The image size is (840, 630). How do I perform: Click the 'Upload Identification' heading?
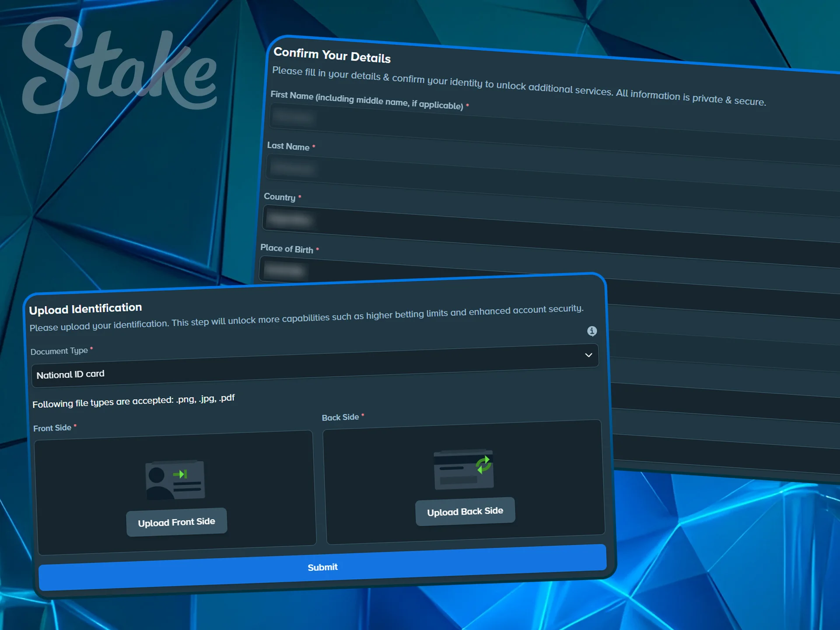85,309
